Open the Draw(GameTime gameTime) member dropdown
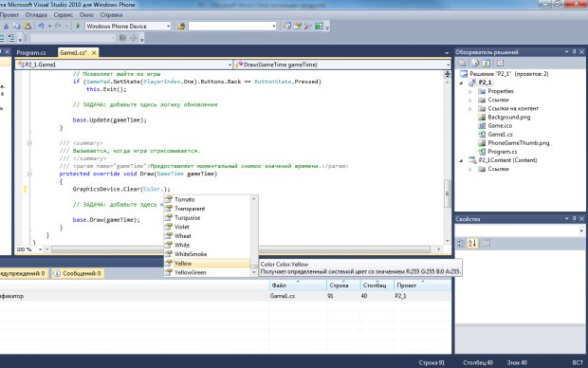 448,64
